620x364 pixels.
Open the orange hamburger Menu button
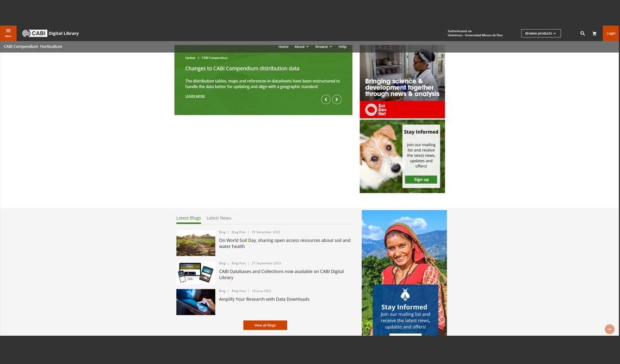8,33
